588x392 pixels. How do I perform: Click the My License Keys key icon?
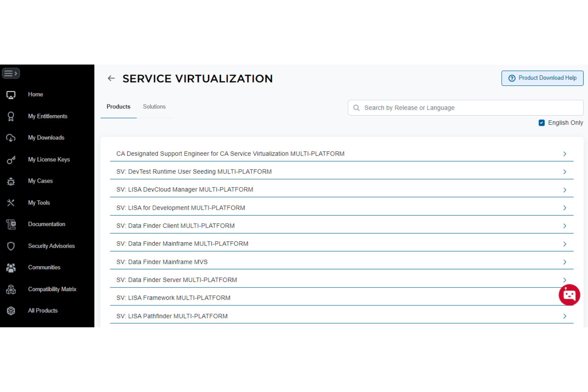pyautogui.click(x=11, y=160)
